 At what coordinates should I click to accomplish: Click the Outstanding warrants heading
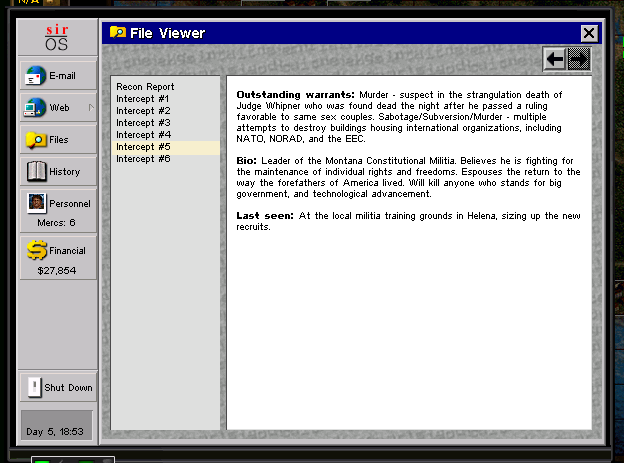pyautogui.click(x=295, y=95)
